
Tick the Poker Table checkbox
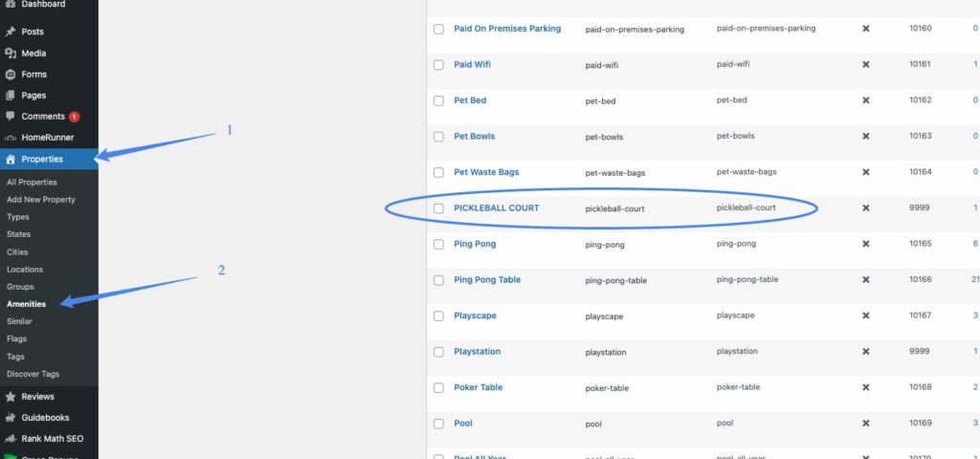tap(438, 387)
